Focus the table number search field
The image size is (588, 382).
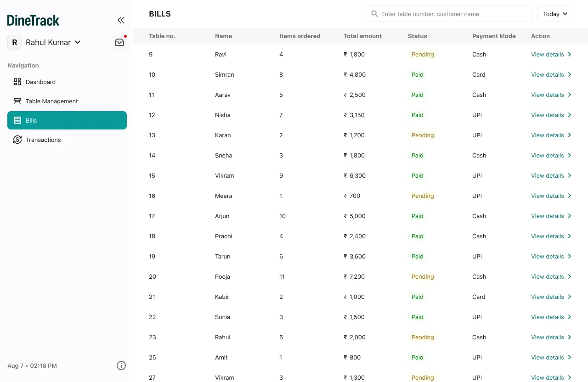(x=449, y=14)
